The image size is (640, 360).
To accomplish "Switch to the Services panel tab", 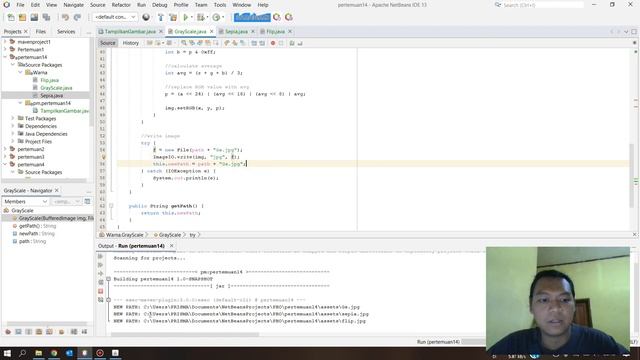I will click(x=66, y=31).
